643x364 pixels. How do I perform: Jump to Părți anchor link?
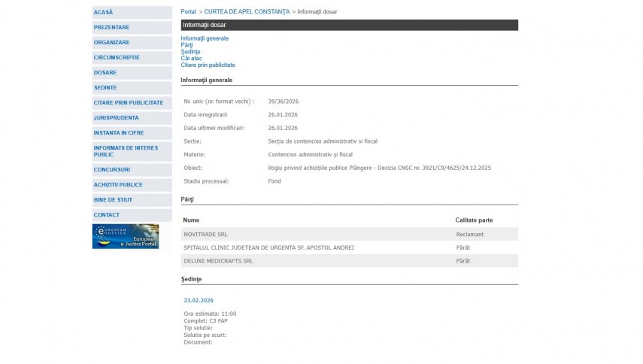click(187, 45)
